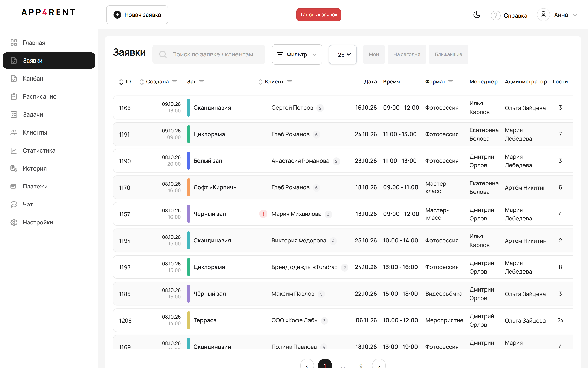Sort by Создана column arrows

[x=141, y=82]
